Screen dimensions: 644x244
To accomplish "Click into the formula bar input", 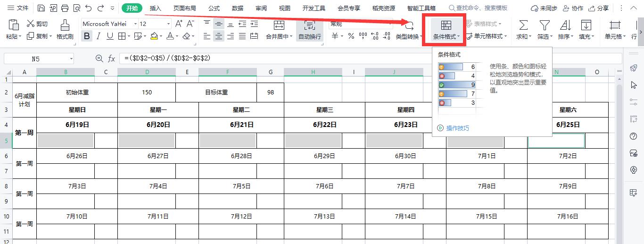I will pyautogui.click(x=371, y=59).
